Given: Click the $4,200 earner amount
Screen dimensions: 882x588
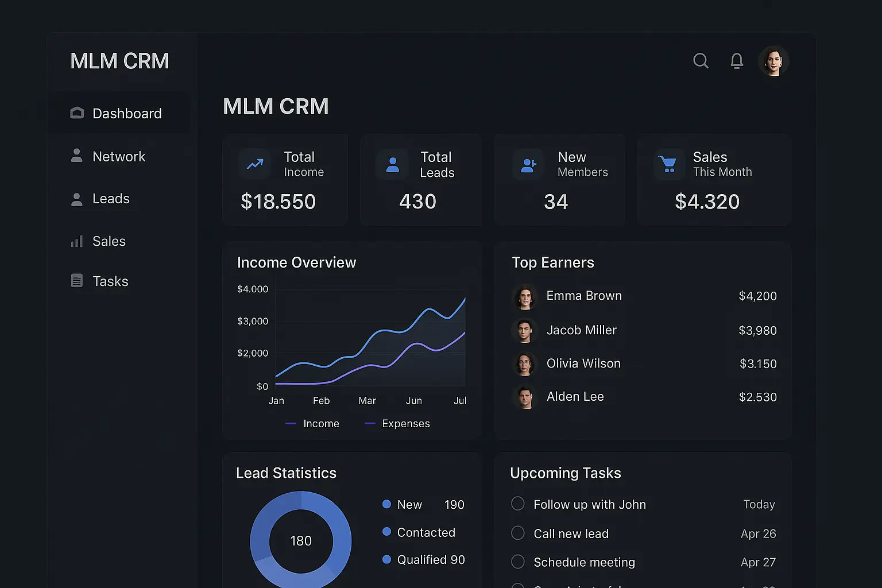Looking at the screenshot, I should [757, 296].
